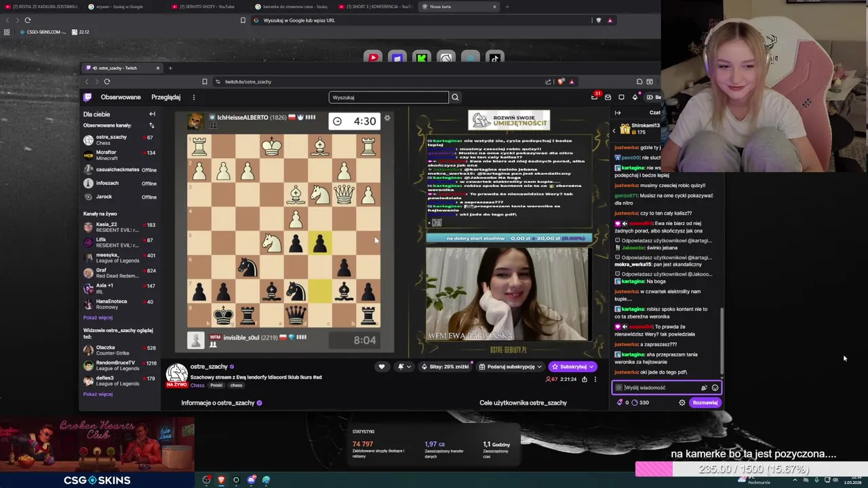
Task: Sort followed channels with the arrows icon
Action: [x=151, y=125]
